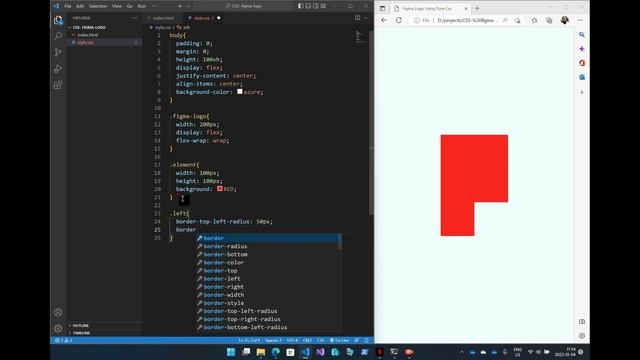Screen dimensions: 640x360
Task: Add page to favorites in Edge
Action: pyautogui.click(x=518, y=20)
